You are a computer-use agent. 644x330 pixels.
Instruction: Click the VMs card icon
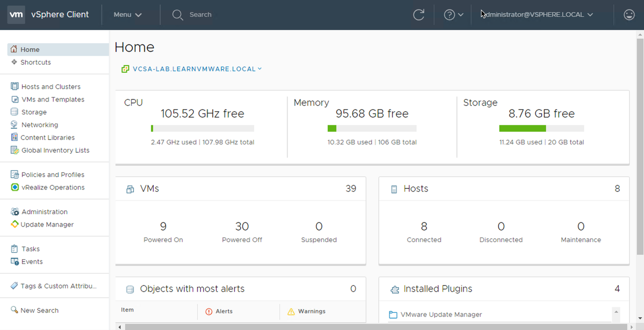(x=130, y=189)
